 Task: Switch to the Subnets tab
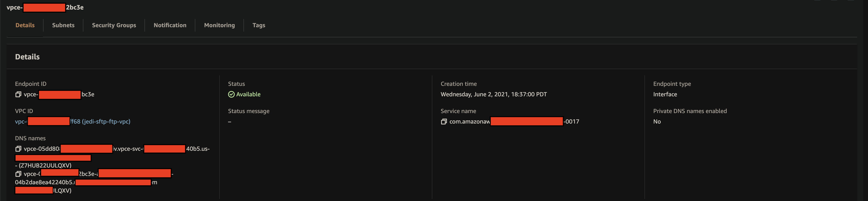tap(63, 25)
